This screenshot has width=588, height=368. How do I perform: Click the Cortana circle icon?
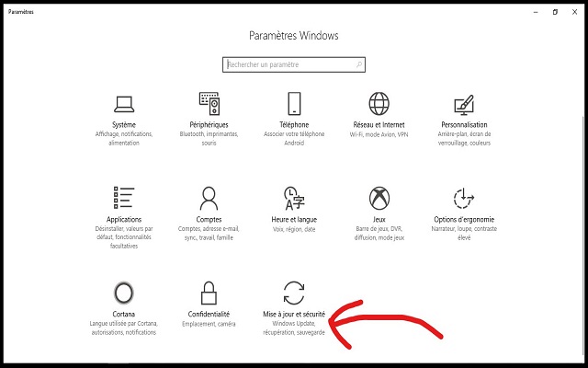123,293
